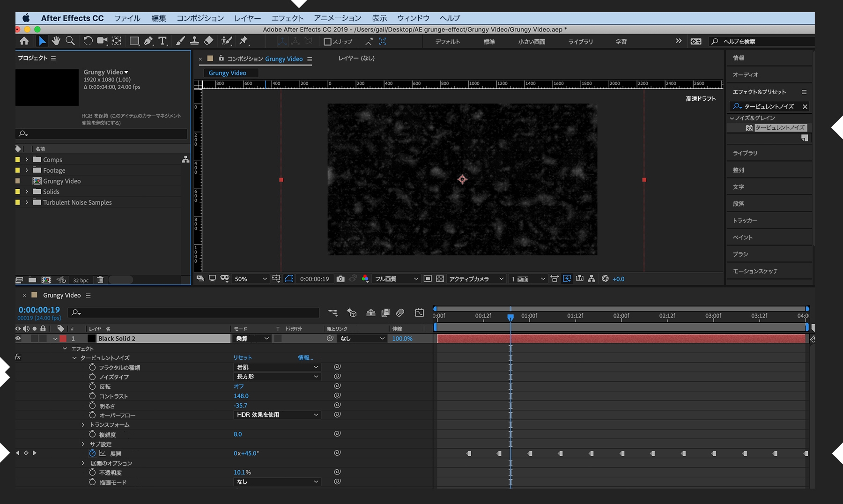Screen dimensions: 843x504
Task: Select the Rotation tool
Action: (x=88, y=41)
